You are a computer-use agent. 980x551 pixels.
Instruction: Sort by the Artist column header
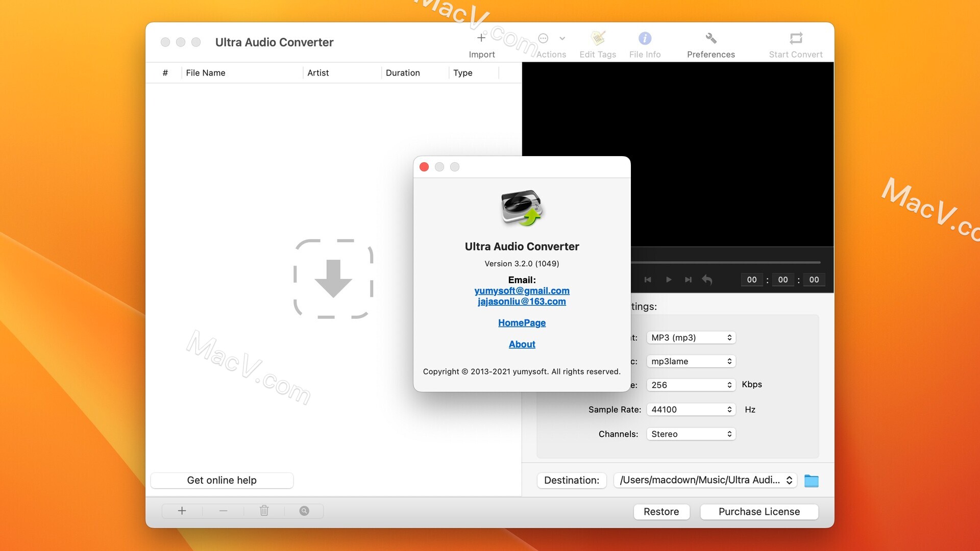point(342,73)
